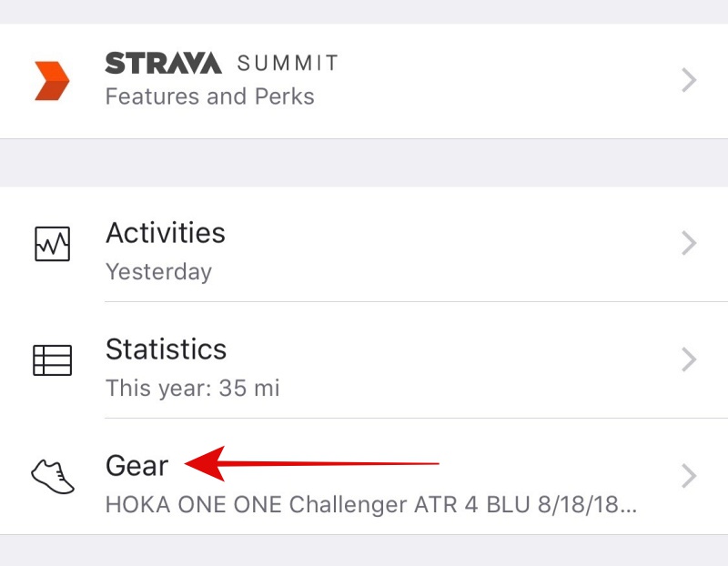Tap the gray separator between sections

point(364,163)
